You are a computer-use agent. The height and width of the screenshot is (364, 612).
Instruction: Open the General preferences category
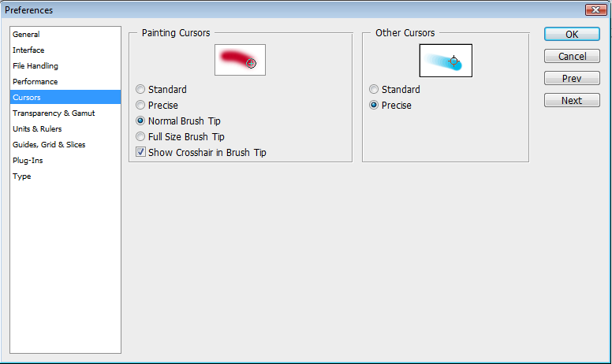[26, 35]
